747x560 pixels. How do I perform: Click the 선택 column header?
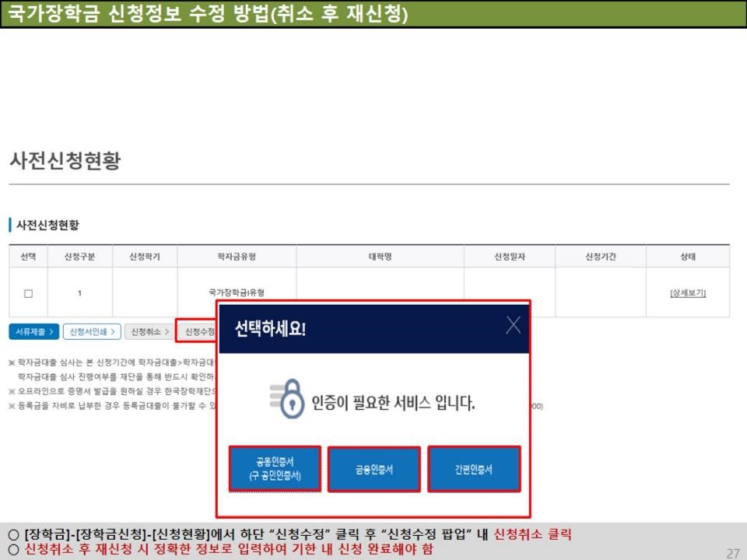(x=30, y=256)
